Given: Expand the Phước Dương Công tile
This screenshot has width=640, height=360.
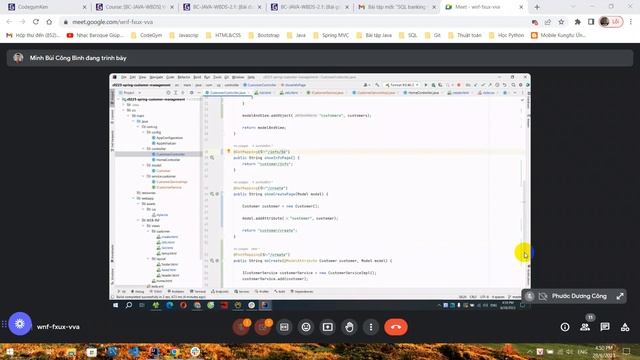Looking at the screenshot, I should pos(620,296).
